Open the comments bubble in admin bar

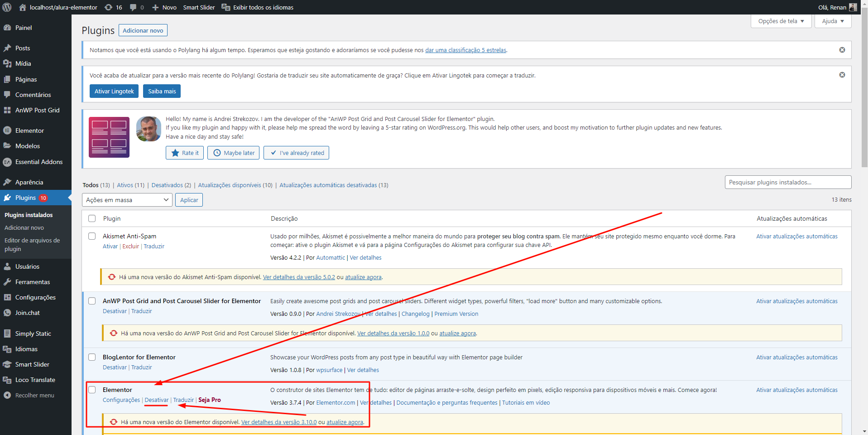[x=134, y=7]
